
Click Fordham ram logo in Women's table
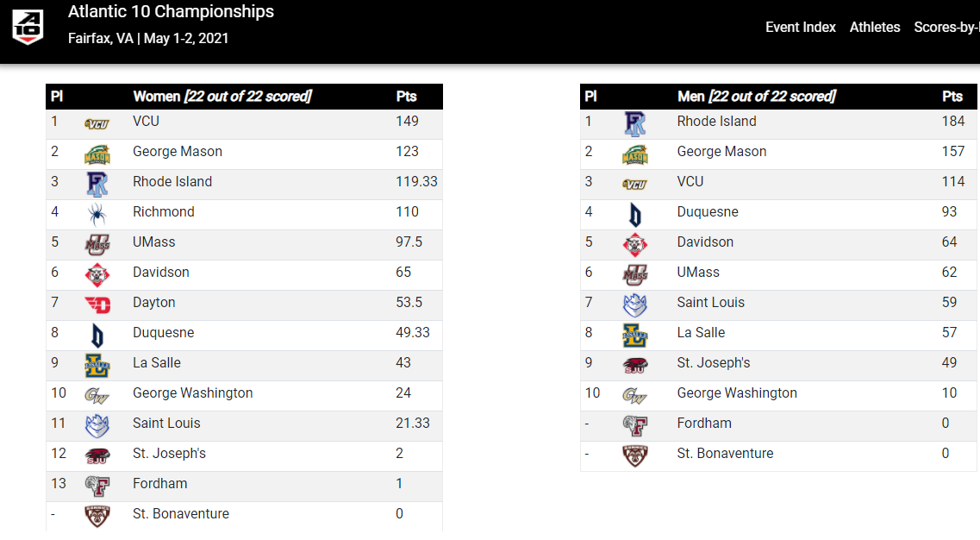point(97,487)
